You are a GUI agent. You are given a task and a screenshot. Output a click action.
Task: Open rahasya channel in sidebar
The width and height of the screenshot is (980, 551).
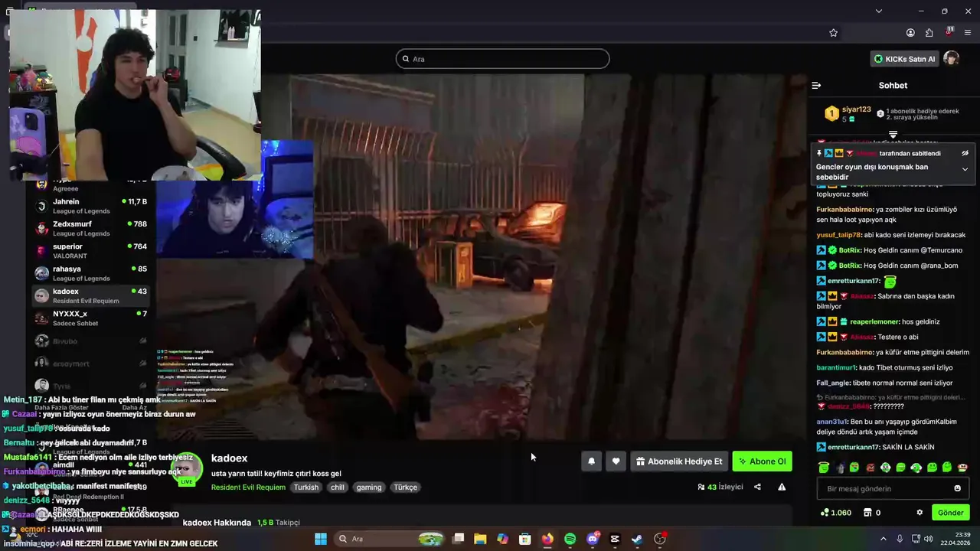pos(90,273)
